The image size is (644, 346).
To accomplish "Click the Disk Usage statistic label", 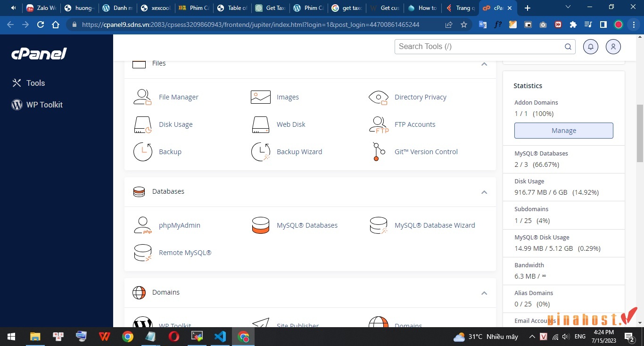I will click(529, 181).
